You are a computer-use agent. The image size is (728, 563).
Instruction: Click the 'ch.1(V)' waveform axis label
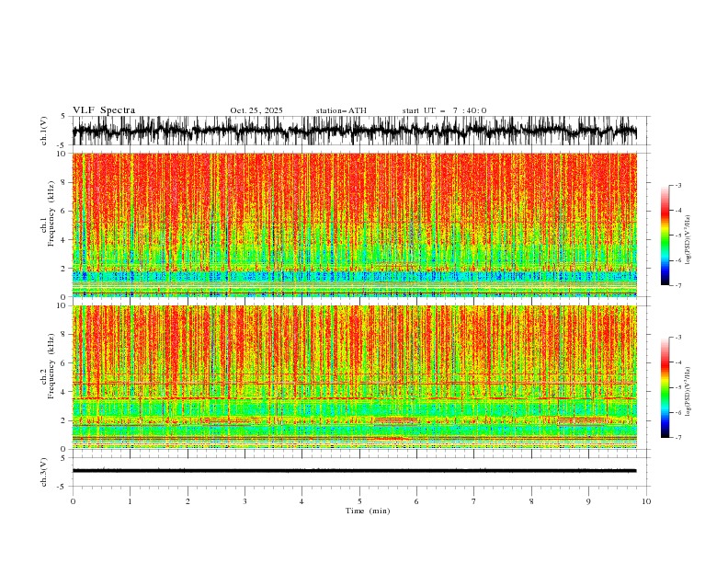click(x=44, y=131)
